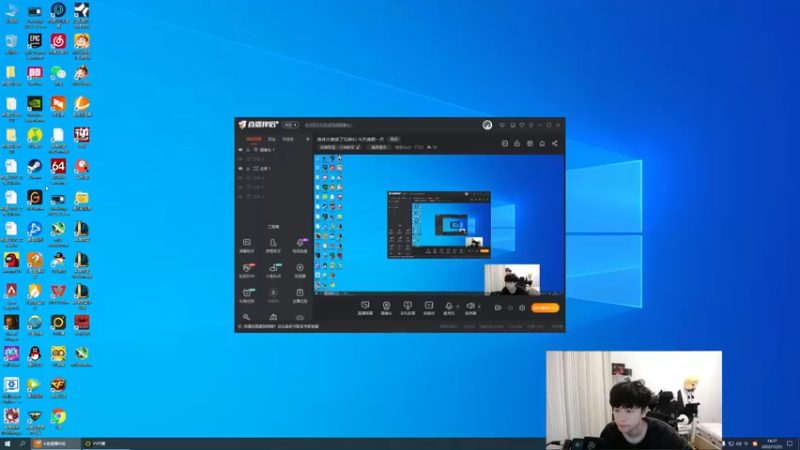
Task: Start the live stream with the orange button
Action: [x=545, y=308]
